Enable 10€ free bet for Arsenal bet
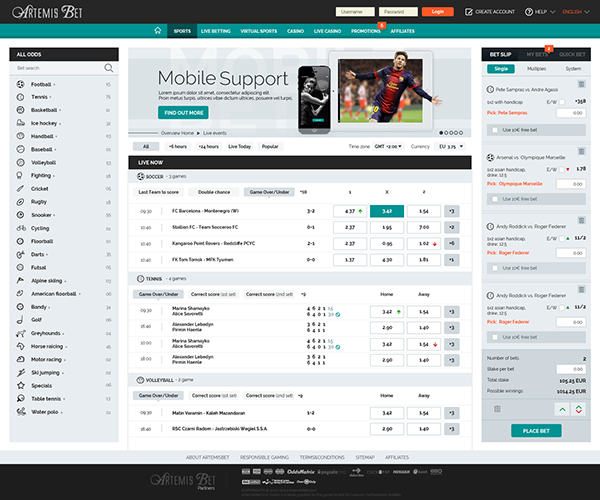 click(x=494, y=199)
